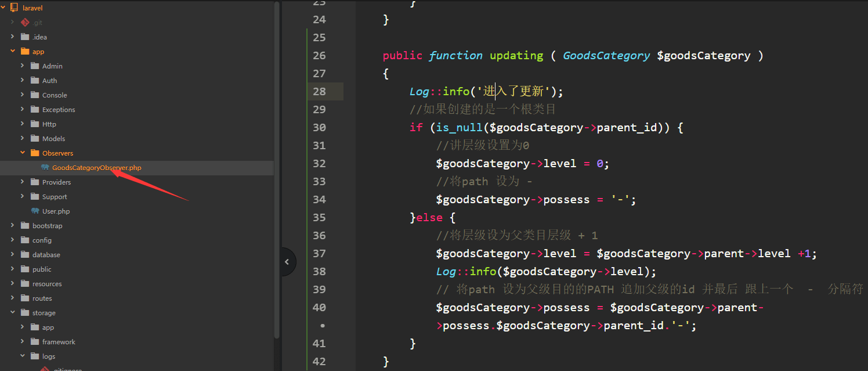
Task: Expand the storage app subfolder chevron
Action: point(22,327)
